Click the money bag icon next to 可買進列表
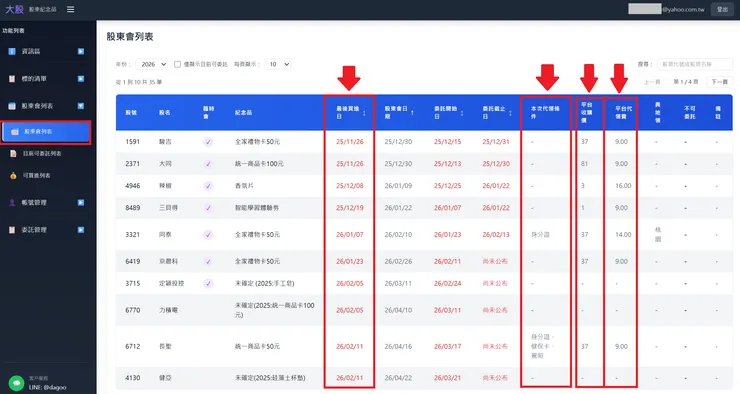 [x=13, y=176]
